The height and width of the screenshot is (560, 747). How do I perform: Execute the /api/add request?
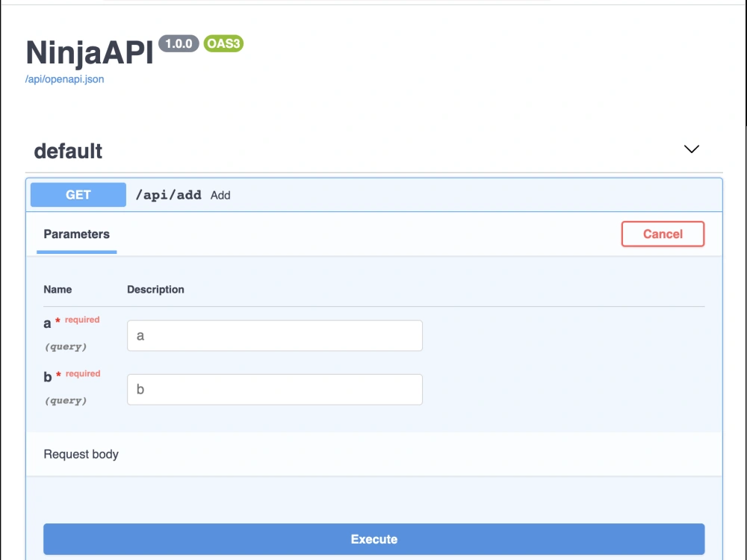pos(373,539)
